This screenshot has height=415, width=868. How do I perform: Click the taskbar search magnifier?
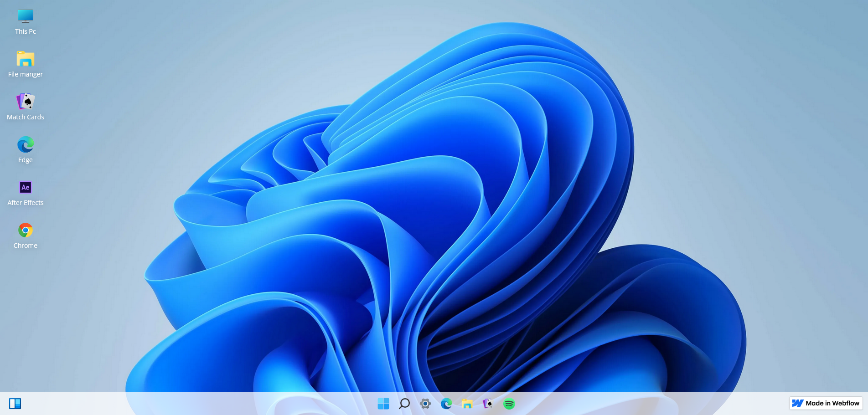404,404
